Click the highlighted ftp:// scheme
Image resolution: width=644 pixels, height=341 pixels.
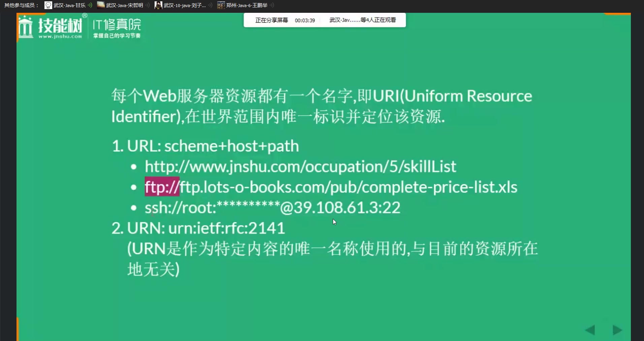pos(162,187)
